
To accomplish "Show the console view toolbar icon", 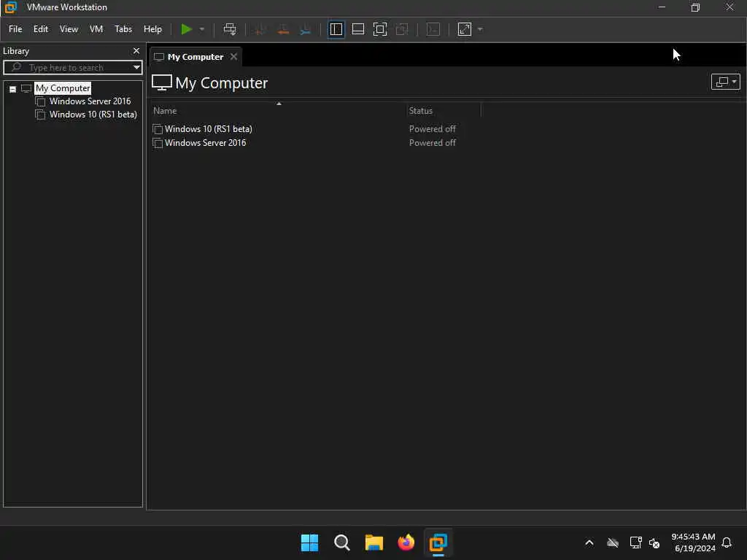I will tap(433, 29).
